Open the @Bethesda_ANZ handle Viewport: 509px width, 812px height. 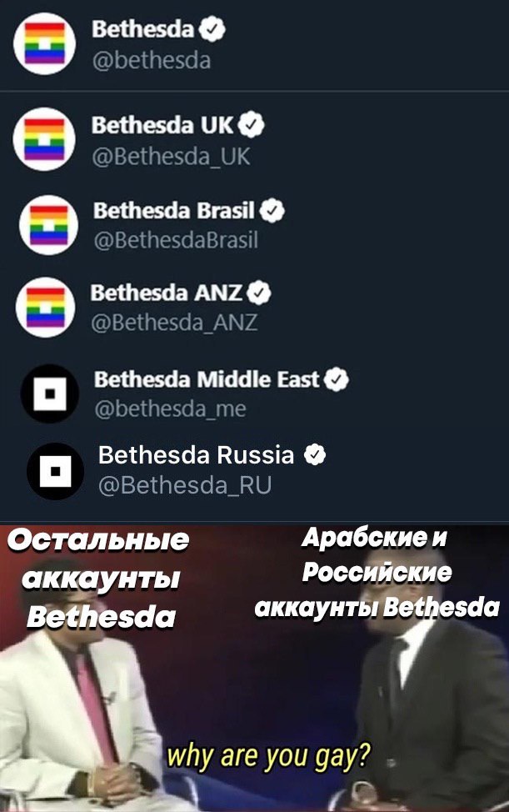(x=174, y=323)
